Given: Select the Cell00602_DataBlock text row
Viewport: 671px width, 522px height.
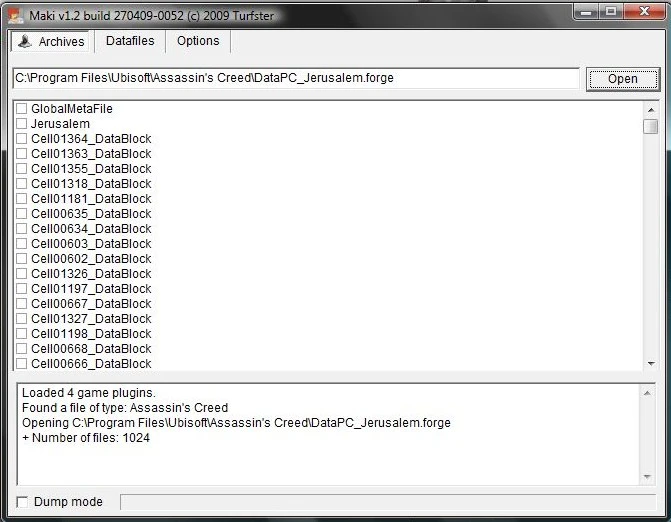Looking at the screenshot, I should [91, 259].
